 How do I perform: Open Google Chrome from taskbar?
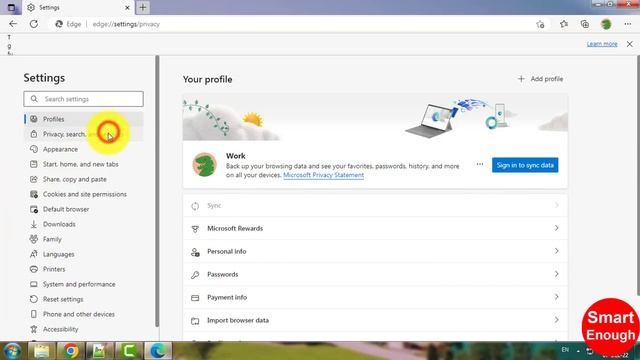(71, 351)
